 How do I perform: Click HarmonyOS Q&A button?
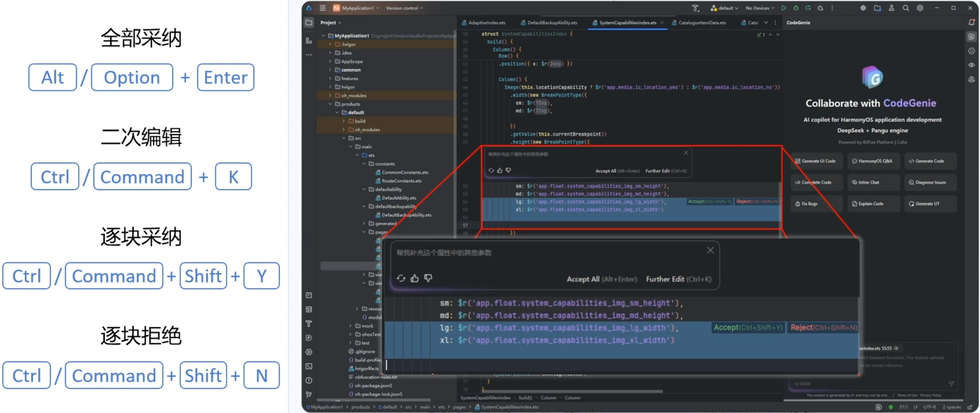[x=873, y=161]
